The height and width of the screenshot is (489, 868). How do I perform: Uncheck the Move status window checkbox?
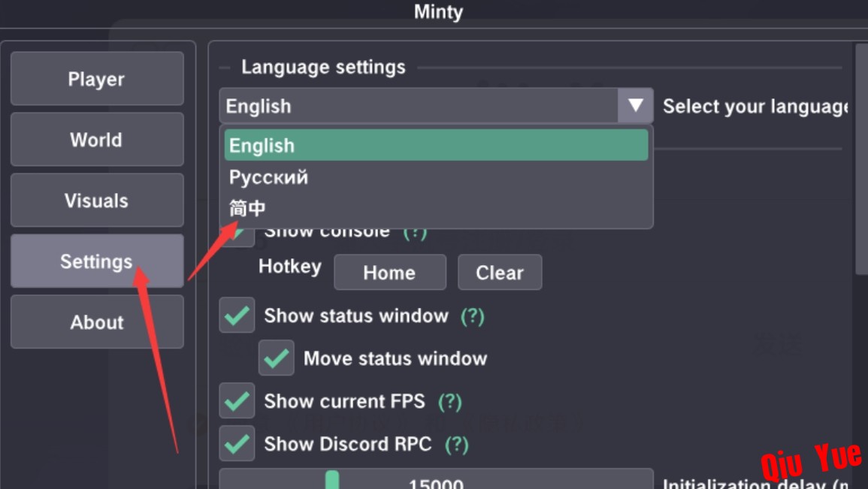(277, 358)
